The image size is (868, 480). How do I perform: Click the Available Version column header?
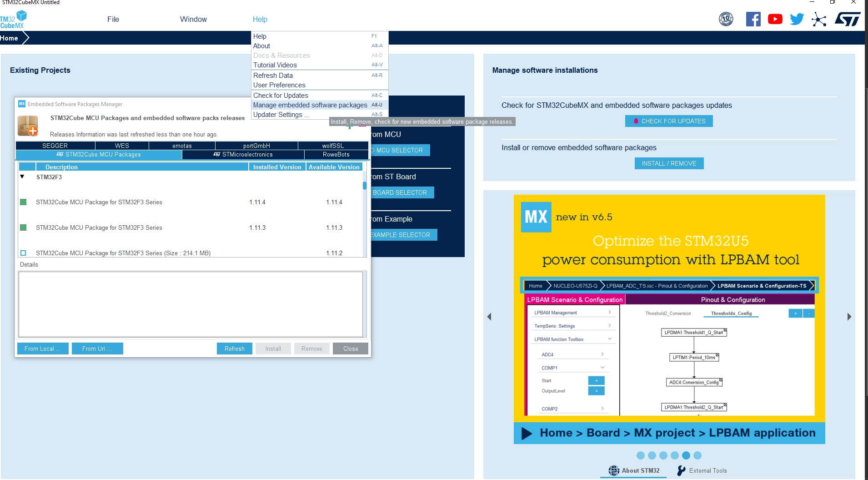click(x=334, y=167)
